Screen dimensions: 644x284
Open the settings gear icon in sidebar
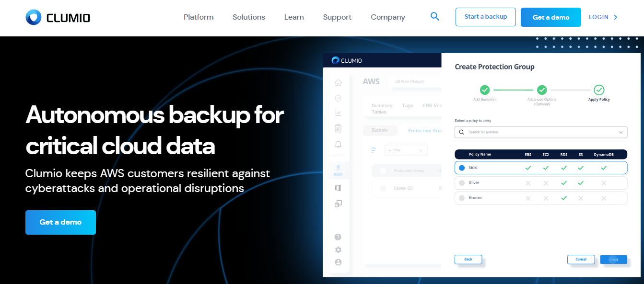[x=338, y=250]
